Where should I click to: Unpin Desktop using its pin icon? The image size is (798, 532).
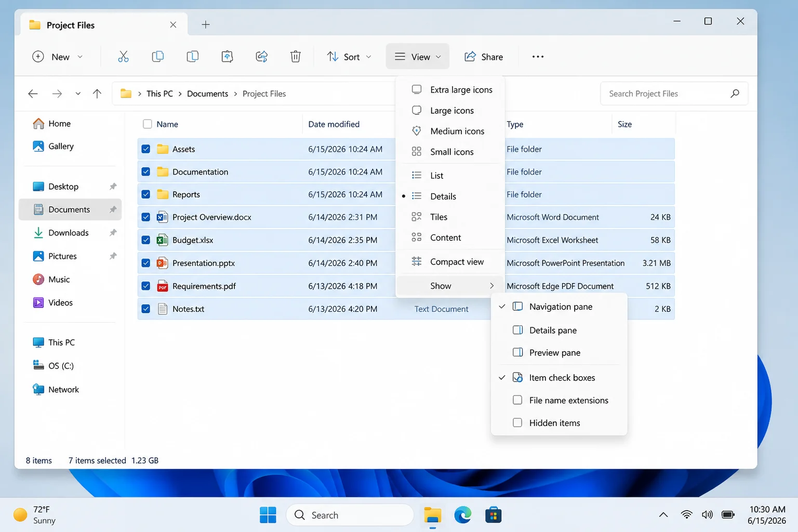[x=113, y=187]
